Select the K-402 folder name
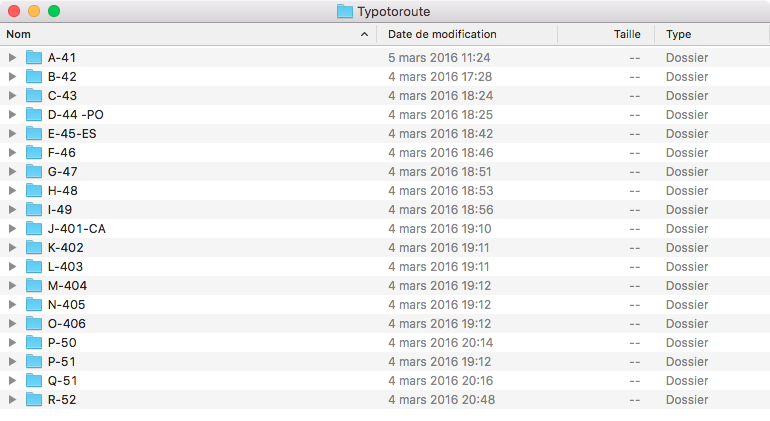The image size is (770, 421). pos(66,247)
